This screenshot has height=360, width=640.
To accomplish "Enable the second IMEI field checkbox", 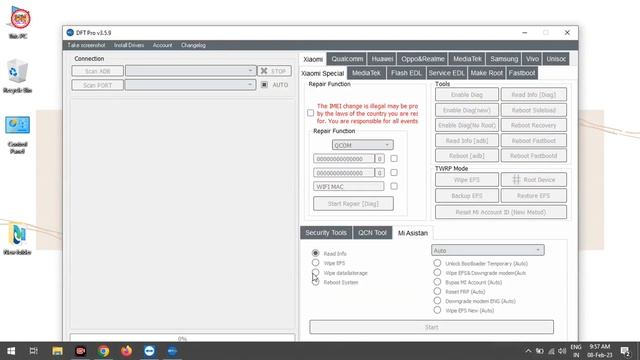I will coord(394,172).
